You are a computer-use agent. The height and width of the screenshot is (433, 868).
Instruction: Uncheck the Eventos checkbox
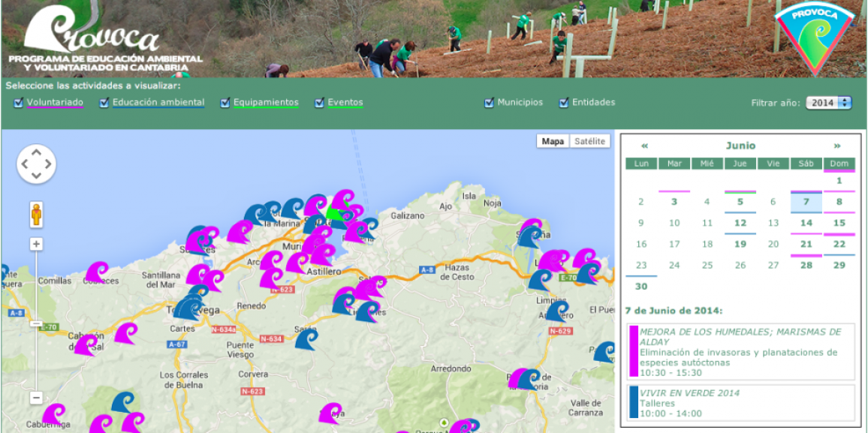(x=319, y=103)
